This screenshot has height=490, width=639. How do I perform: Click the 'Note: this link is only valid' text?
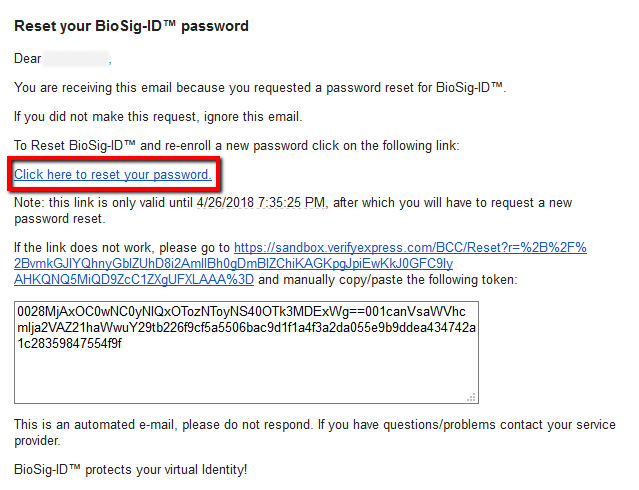click(x=293, y=210)
